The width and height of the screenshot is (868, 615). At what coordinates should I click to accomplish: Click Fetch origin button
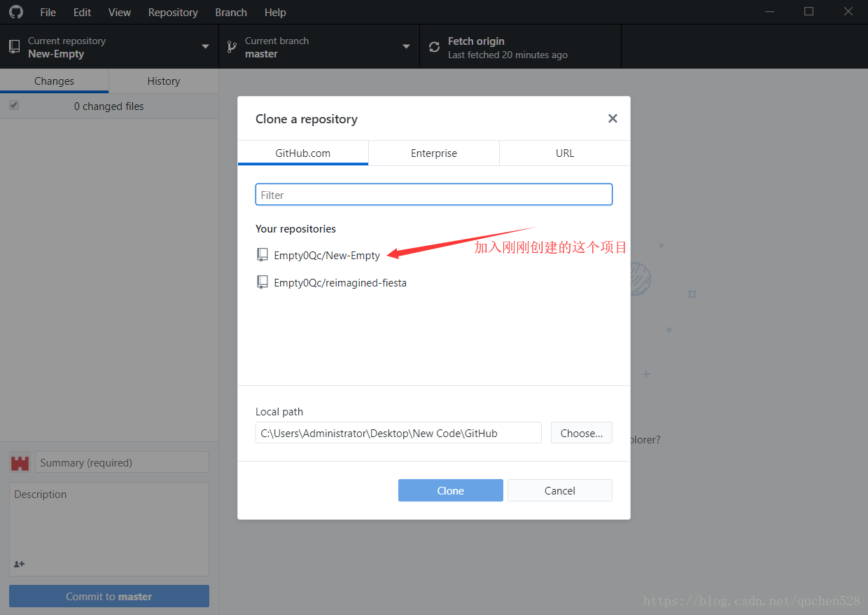[520, 47]
